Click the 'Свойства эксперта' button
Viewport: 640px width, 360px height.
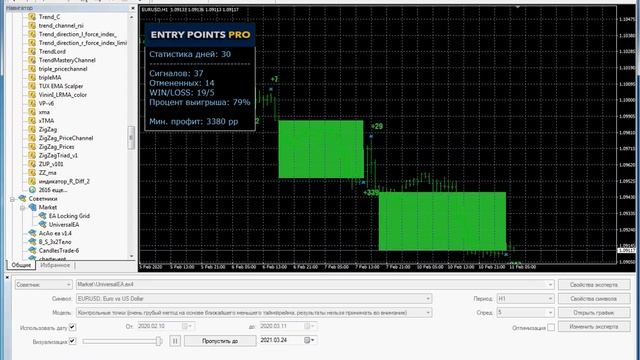[x=593, y=284]
